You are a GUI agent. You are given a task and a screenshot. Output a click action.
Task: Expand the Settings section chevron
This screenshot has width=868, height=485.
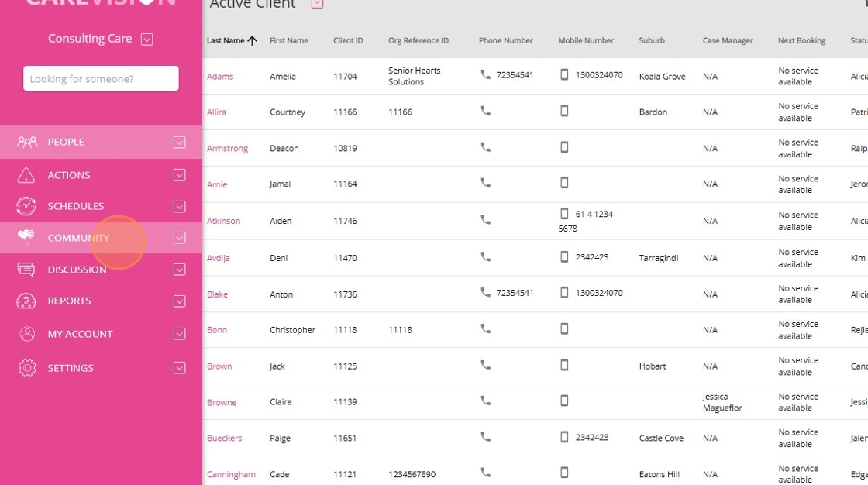click(x=179, y=368)
